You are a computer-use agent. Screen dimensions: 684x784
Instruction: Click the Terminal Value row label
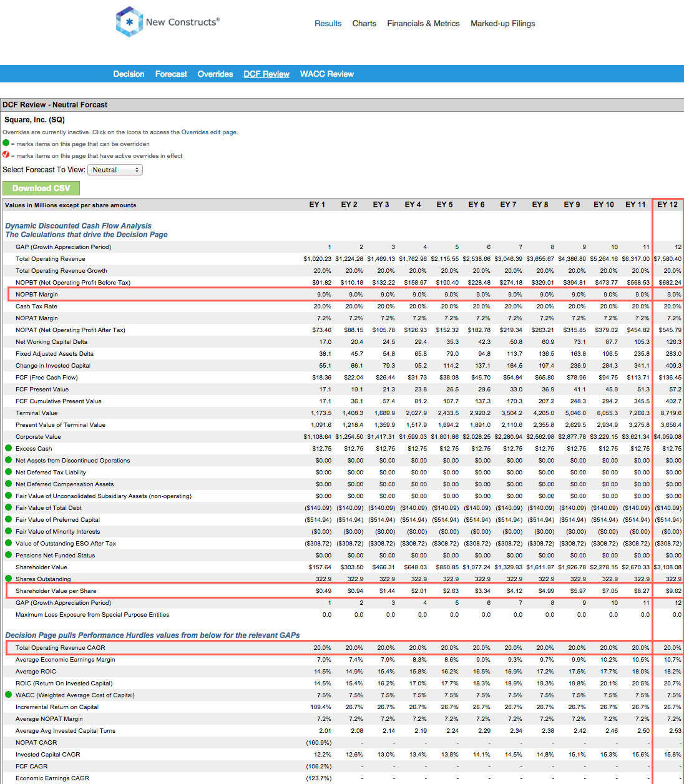tap(36, 413)
